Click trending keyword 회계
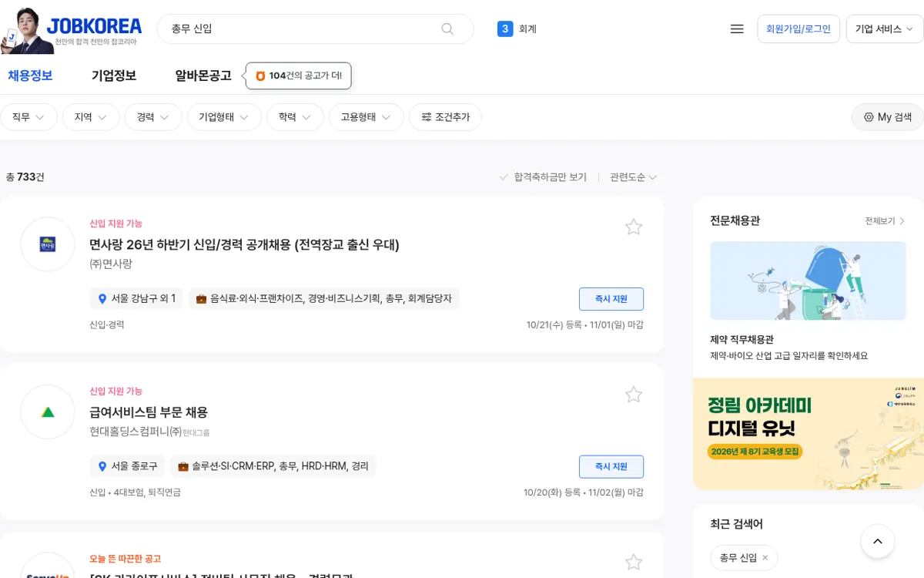 pos(527,29)
